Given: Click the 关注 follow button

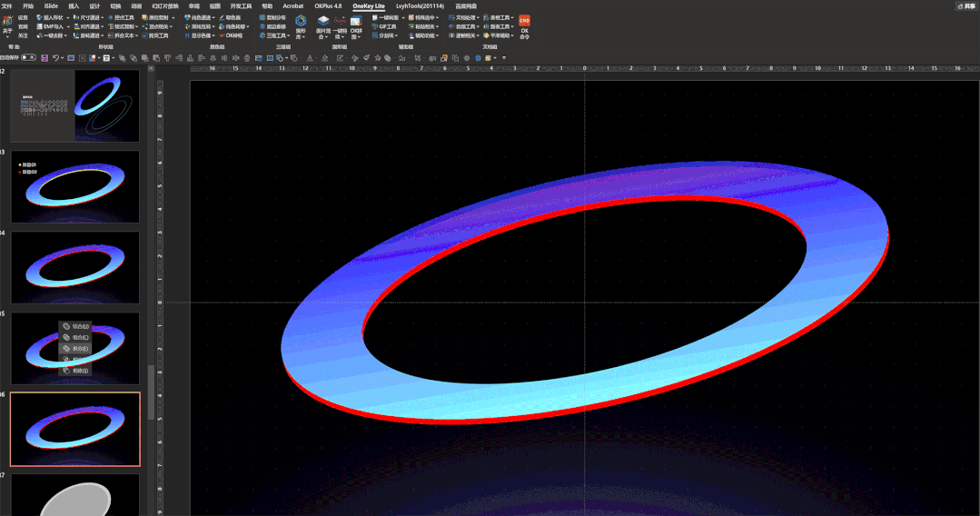Looking at the screenshot, I should 23,35.
